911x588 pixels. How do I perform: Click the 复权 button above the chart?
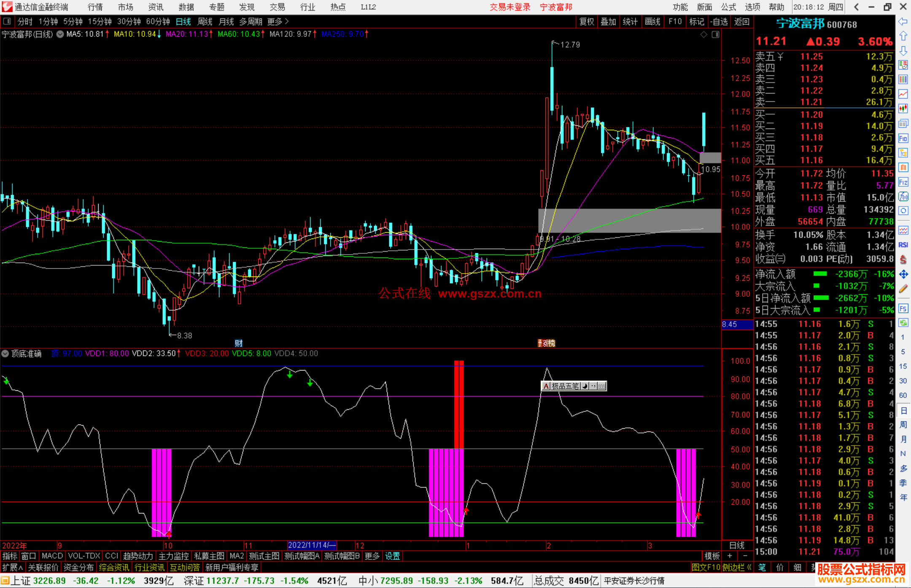coord(587,21)
